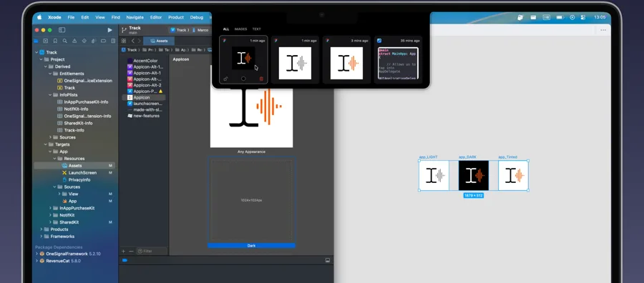Collapse the Project folder
This screenshot has width=644, height=283.
pyautogui.click(x=41, y=59)
